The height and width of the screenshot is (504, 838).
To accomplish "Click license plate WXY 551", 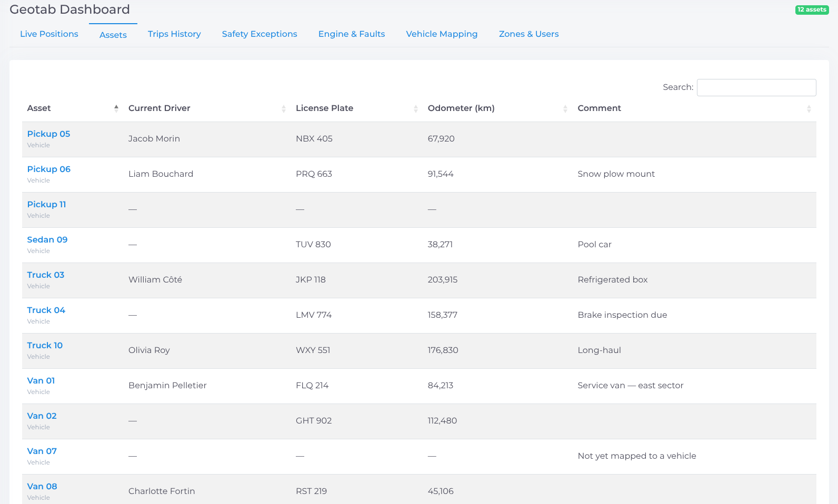I will coord(313,350).
